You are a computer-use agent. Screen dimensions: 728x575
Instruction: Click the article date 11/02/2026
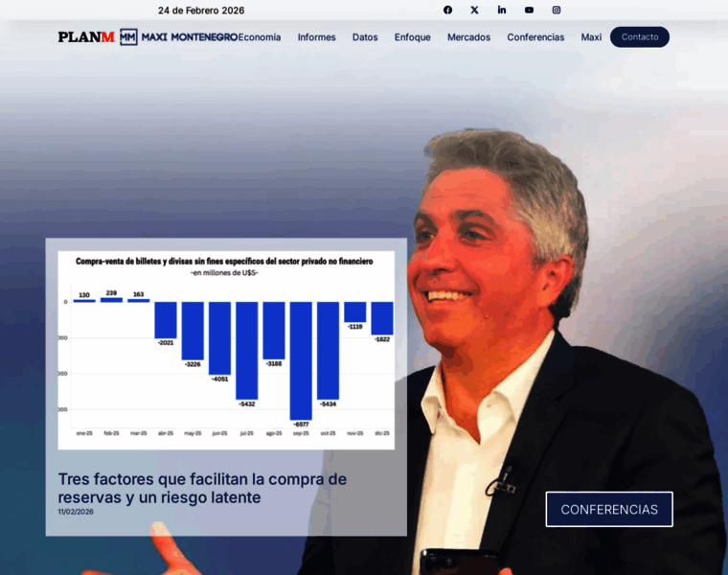coord(76,512)
